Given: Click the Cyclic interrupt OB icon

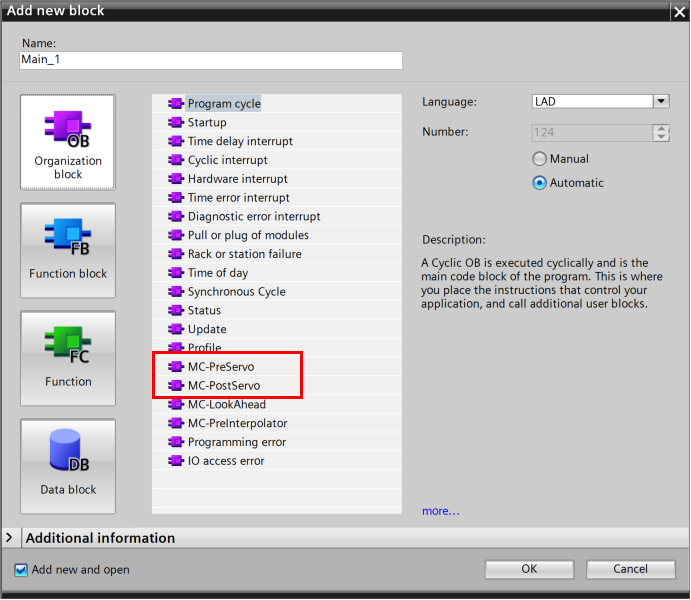Looking at the screenshot, I should coord(176,160).
